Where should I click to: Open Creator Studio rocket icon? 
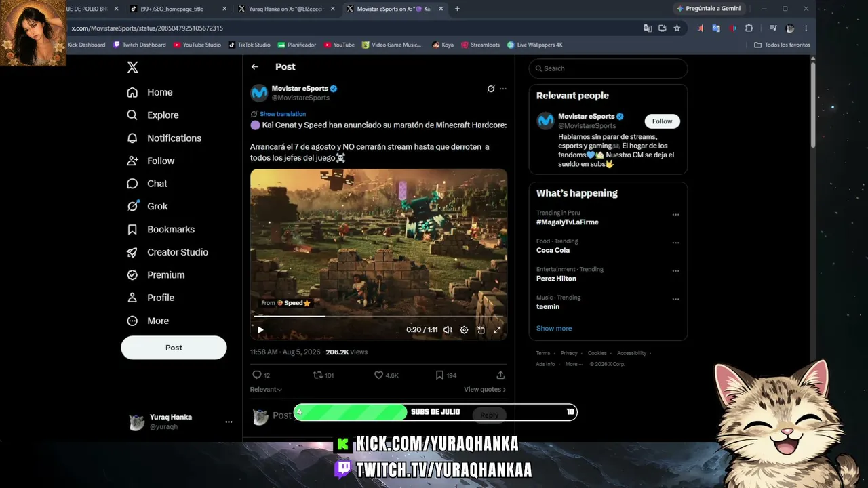coord(132,252)
